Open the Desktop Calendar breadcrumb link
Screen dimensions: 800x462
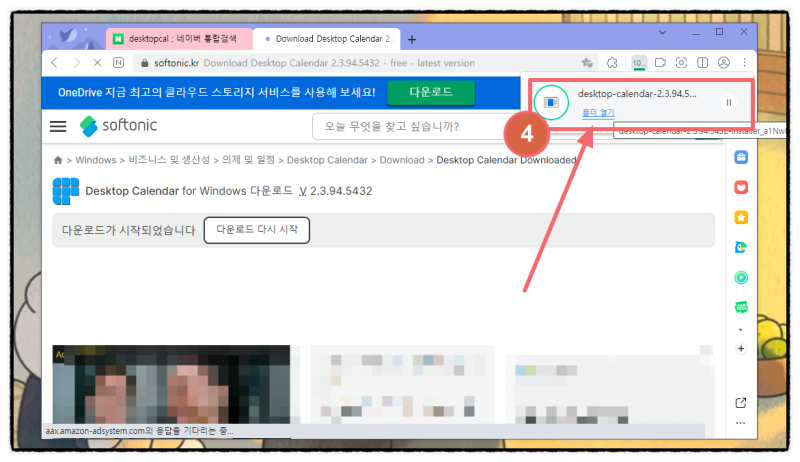click(x=327, y=160)
